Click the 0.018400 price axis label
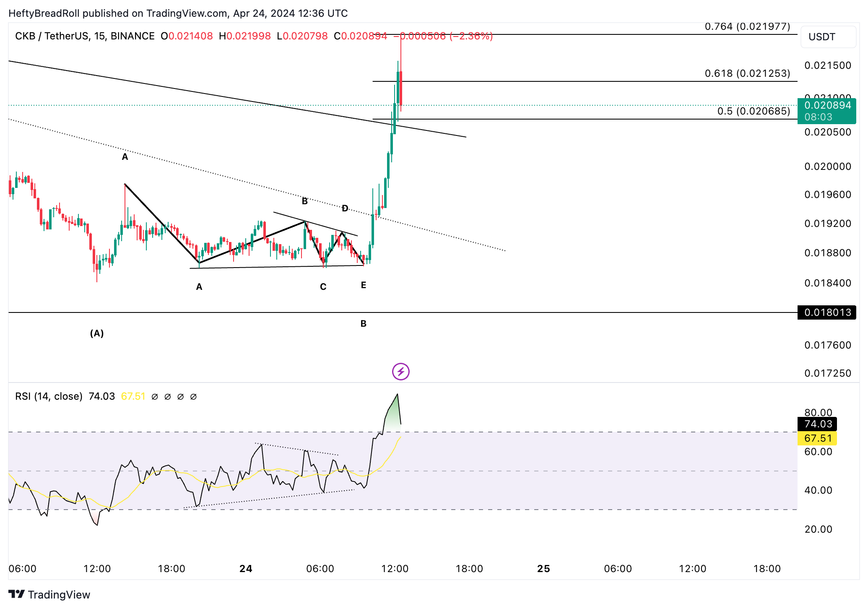Image resolution: width=868 pixels, height=609 pixels. point(828,283)
